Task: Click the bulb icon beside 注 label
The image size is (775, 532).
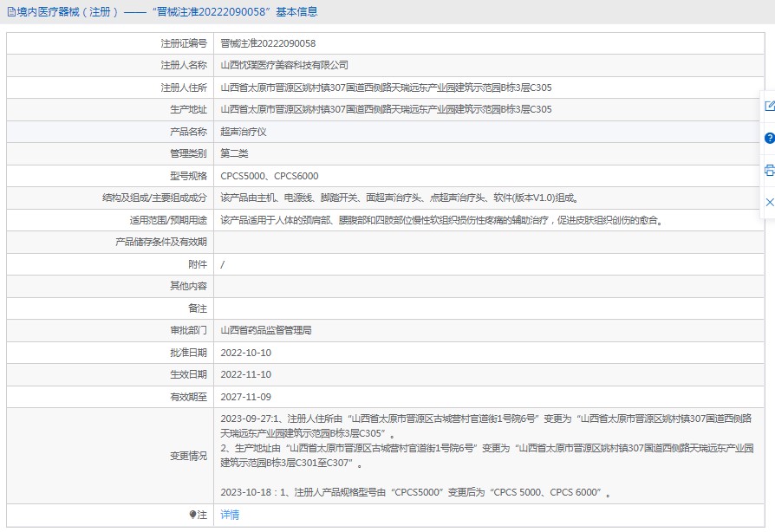Action: pyautogui.click(x=192, y=515)
